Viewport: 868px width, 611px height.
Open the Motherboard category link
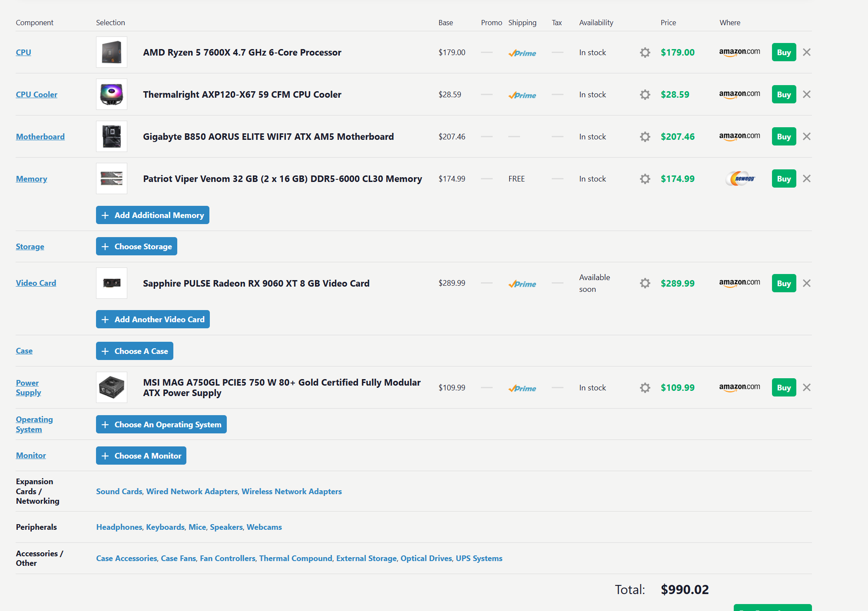40,136
